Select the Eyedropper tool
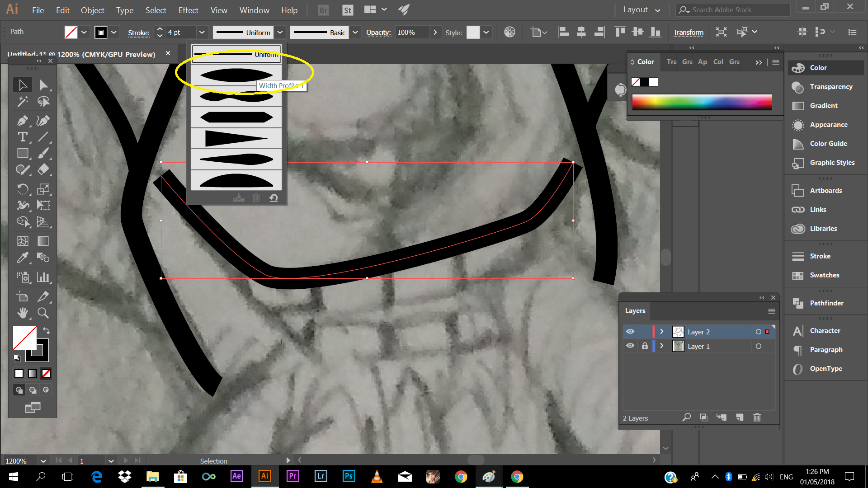 tap(22, 258)
